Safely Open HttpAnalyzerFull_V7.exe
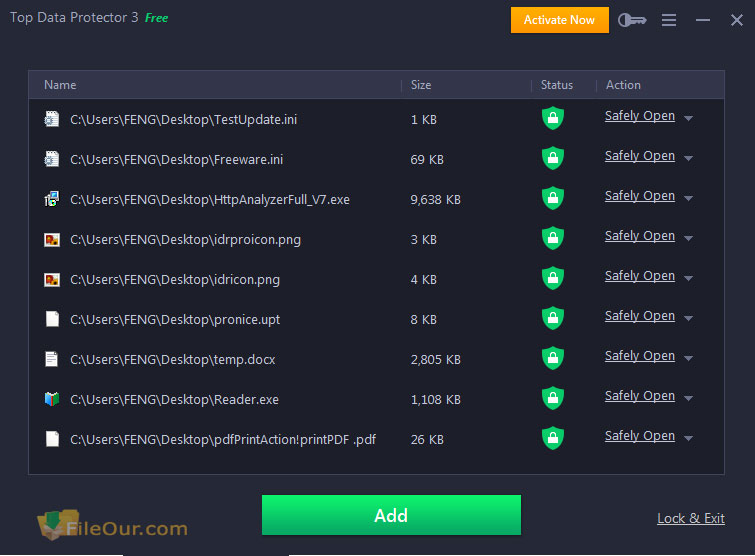The width and height of the screenshot is (755, 556). (x=639, y=196)
